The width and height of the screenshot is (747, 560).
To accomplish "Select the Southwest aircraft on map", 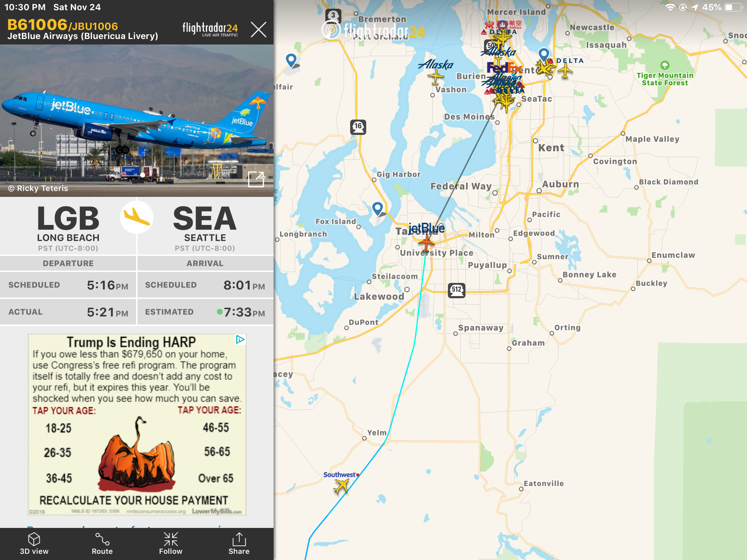I will click(x=341, y=486).
